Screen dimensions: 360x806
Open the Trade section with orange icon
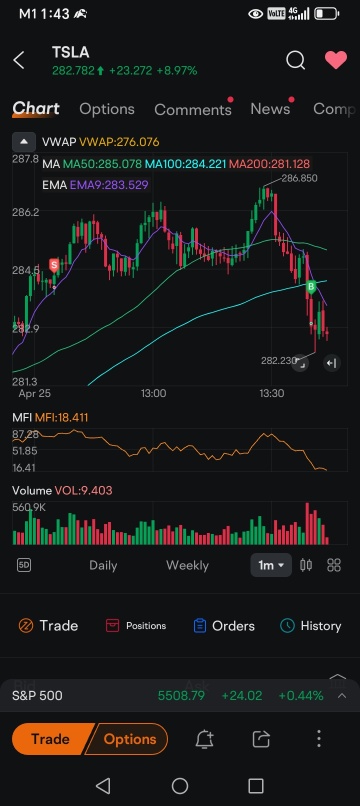pos(48,626)
